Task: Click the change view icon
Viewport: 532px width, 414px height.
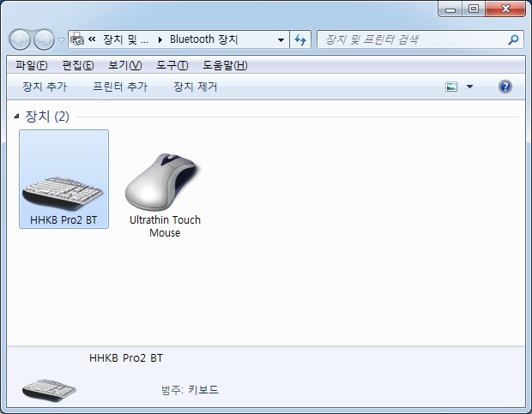Action: [x=451, y=87]
